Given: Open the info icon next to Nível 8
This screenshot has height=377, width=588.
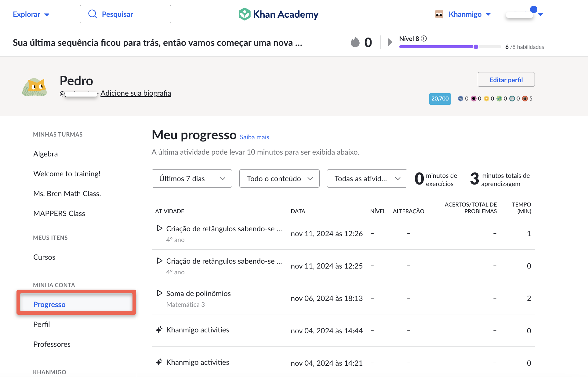Looking at the screenshot, I should click(x=424, y=38).
